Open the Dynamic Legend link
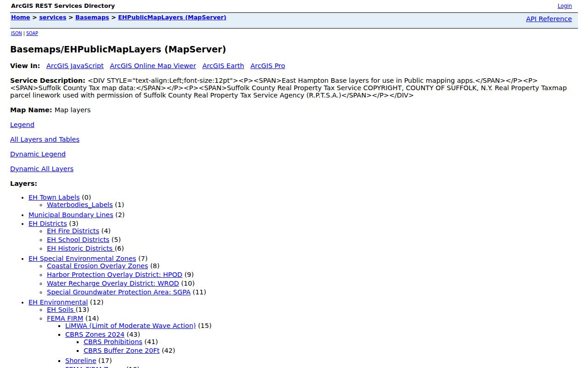Viewport: 588px width, 368px height. coord(38,154)
